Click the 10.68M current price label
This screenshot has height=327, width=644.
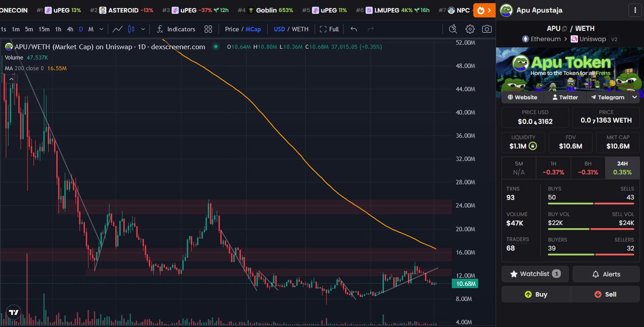point(466,284)
